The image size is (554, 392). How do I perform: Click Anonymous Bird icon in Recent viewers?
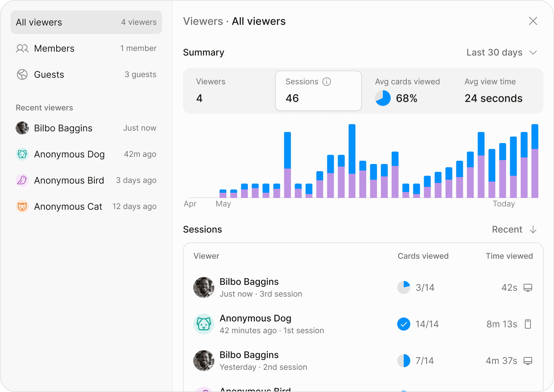point(22,180)
